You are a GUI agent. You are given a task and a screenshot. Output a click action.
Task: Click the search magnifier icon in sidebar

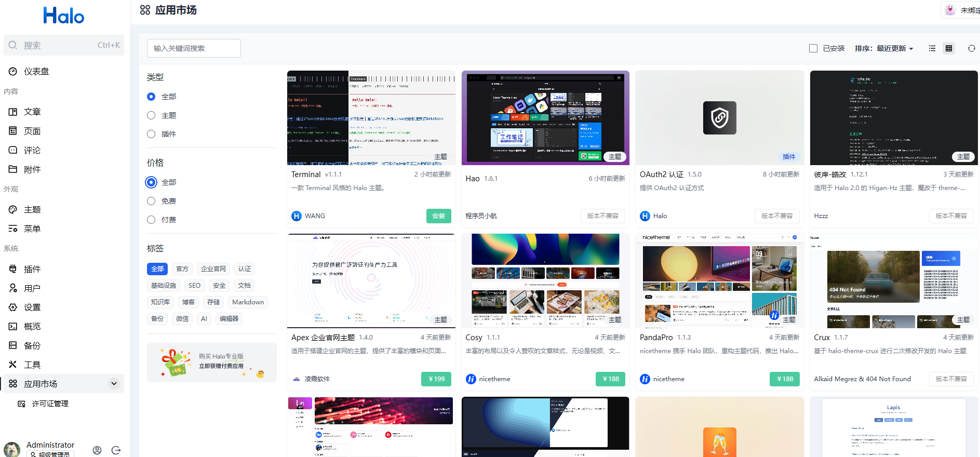click(13, 45)
